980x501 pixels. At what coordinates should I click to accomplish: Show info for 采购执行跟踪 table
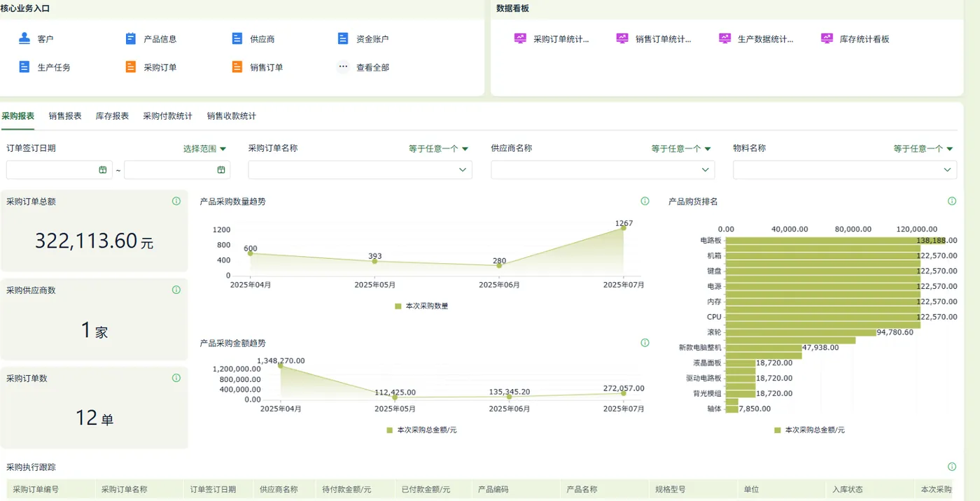pos(952,467)
